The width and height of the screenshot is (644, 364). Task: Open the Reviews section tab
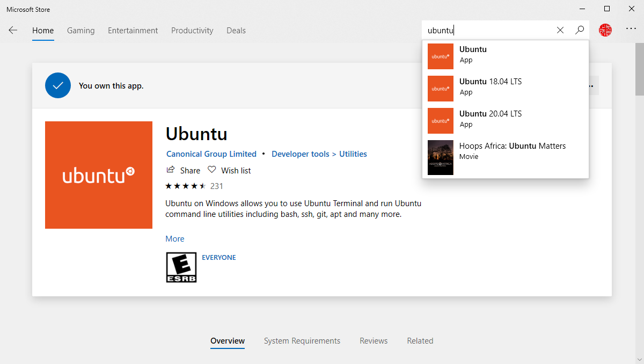374,341
